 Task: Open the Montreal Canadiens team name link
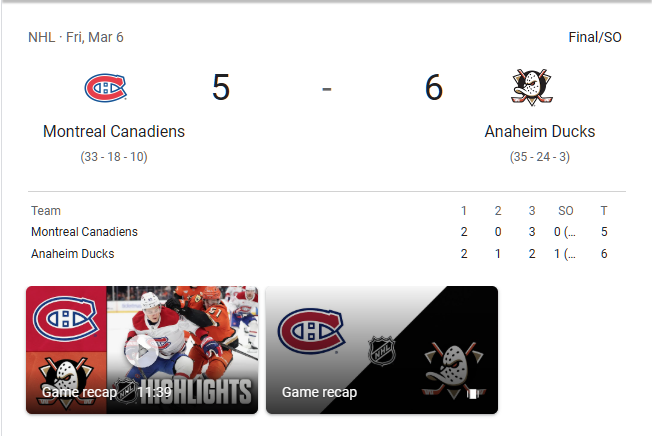coord(114,132)
